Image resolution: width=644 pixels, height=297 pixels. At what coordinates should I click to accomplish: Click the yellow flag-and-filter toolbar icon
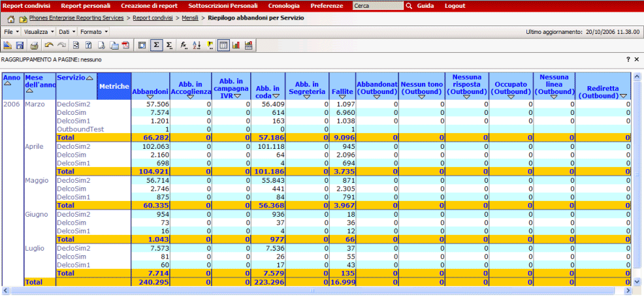210,46
